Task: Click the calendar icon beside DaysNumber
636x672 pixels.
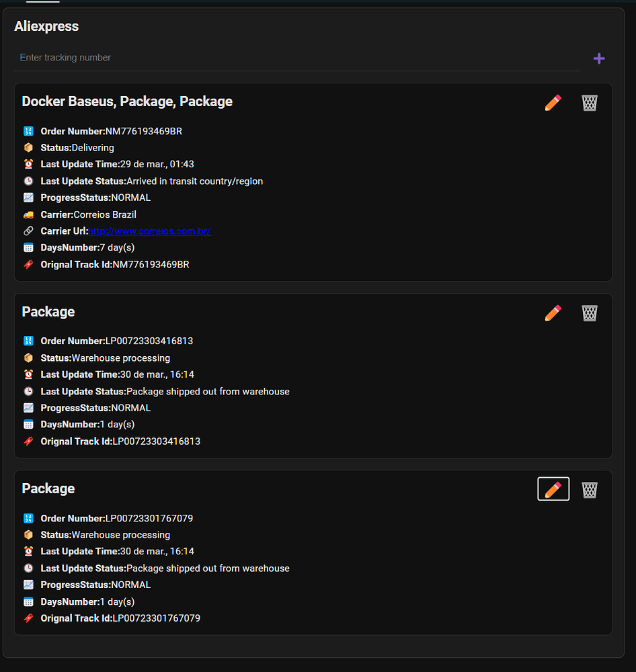Action: point(28,247)
